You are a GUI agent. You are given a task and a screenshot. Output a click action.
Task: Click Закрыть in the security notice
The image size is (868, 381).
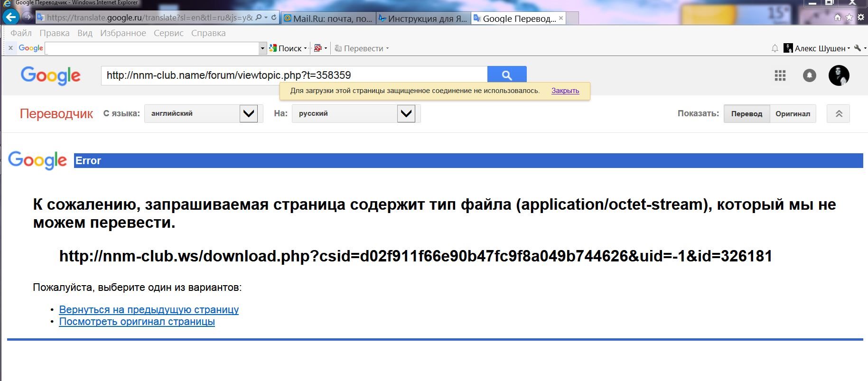click(x=565, y=91)
